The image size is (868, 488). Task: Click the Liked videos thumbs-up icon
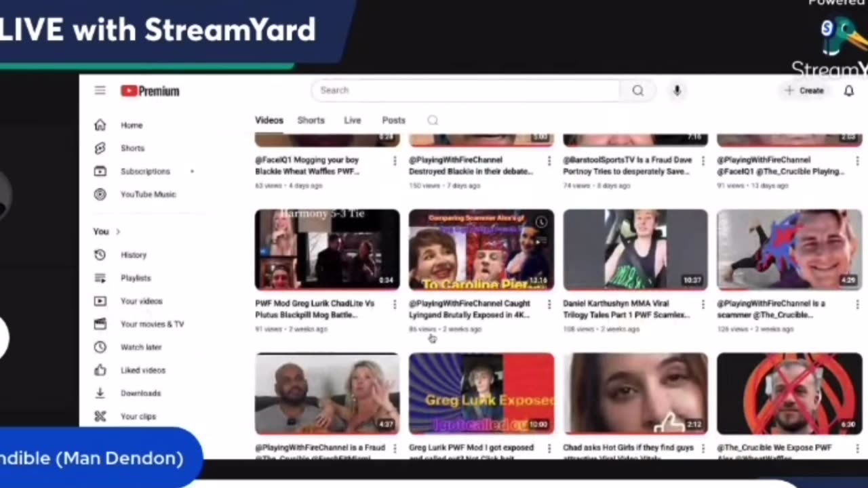[100, 370]
